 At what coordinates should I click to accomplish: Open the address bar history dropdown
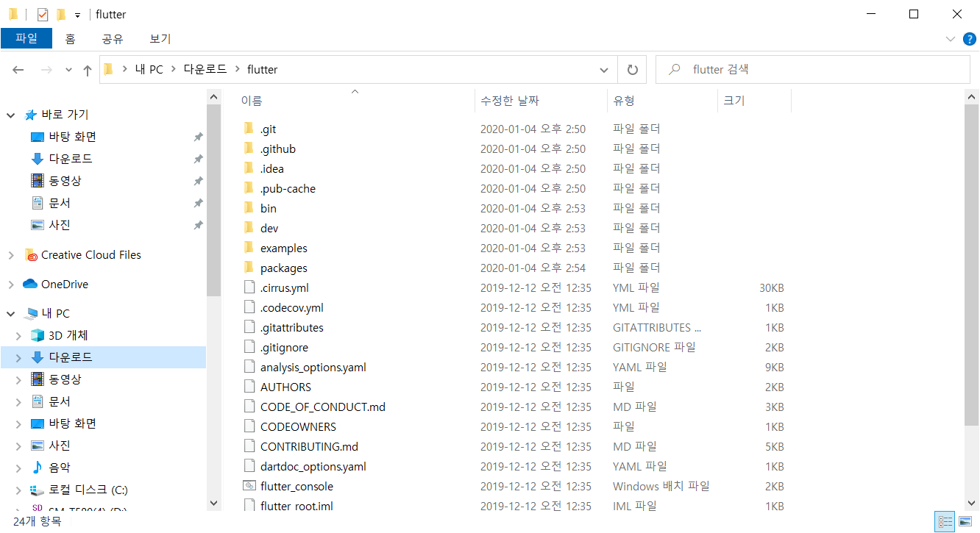[604, 70]
